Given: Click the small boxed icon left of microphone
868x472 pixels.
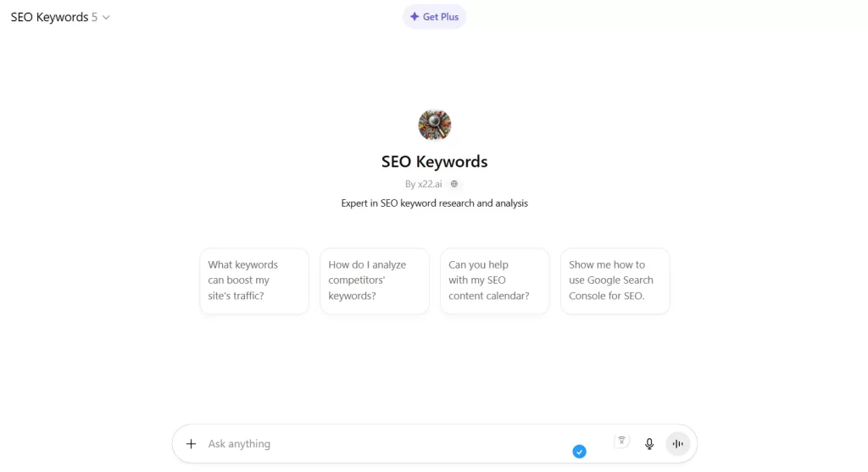Looking at the screenshot, I should pos(621,441).
